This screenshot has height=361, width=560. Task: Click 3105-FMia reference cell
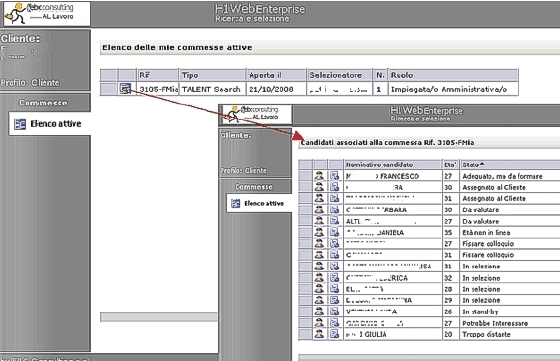158,89
